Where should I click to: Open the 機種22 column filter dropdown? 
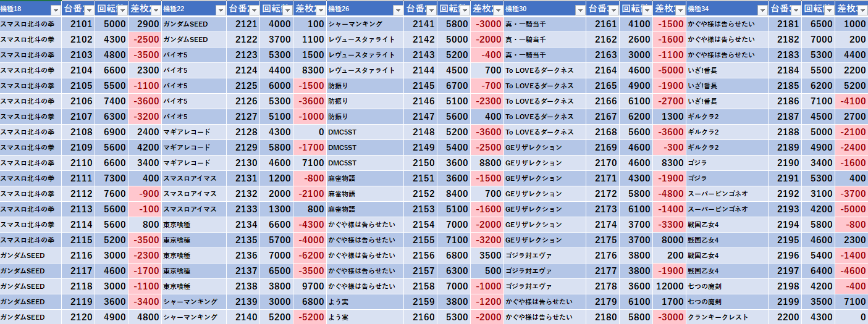(x=221, y=10)
